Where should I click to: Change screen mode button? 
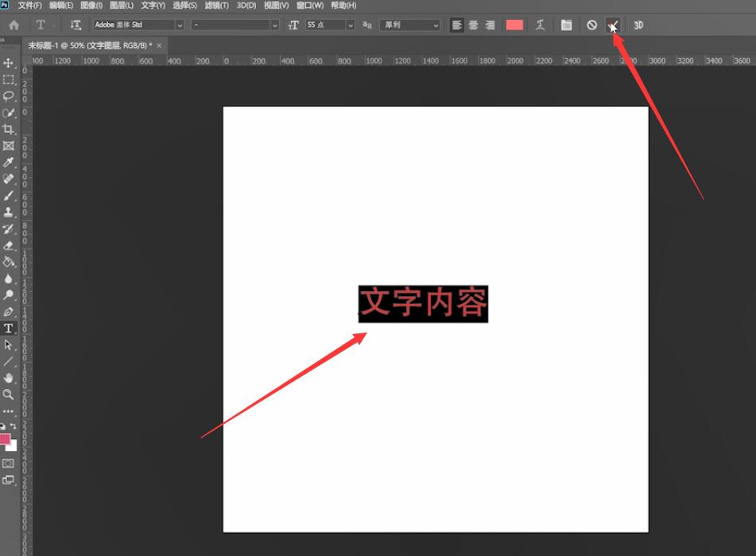(x=8, y=480)
